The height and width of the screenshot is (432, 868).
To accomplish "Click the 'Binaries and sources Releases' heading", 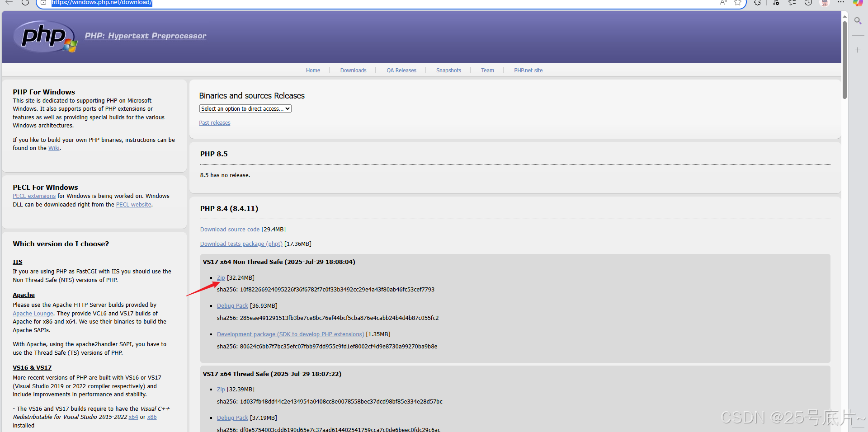I will 252,96.
